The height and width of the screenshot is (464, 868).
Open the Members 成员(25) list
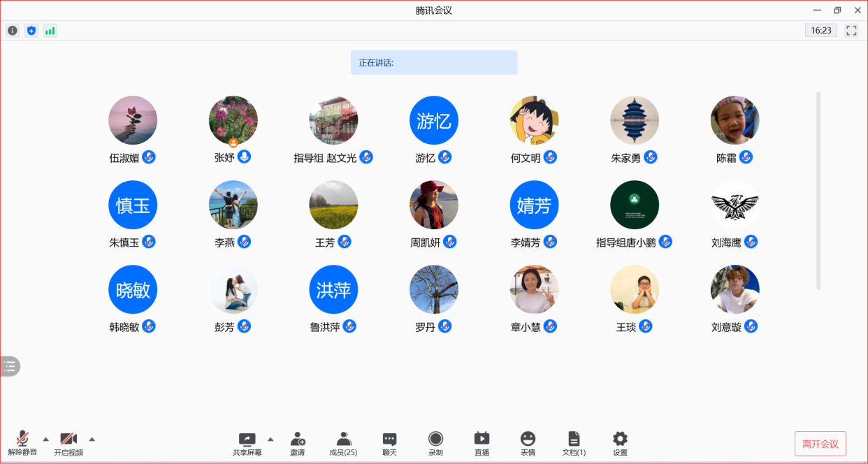[343, 443]
